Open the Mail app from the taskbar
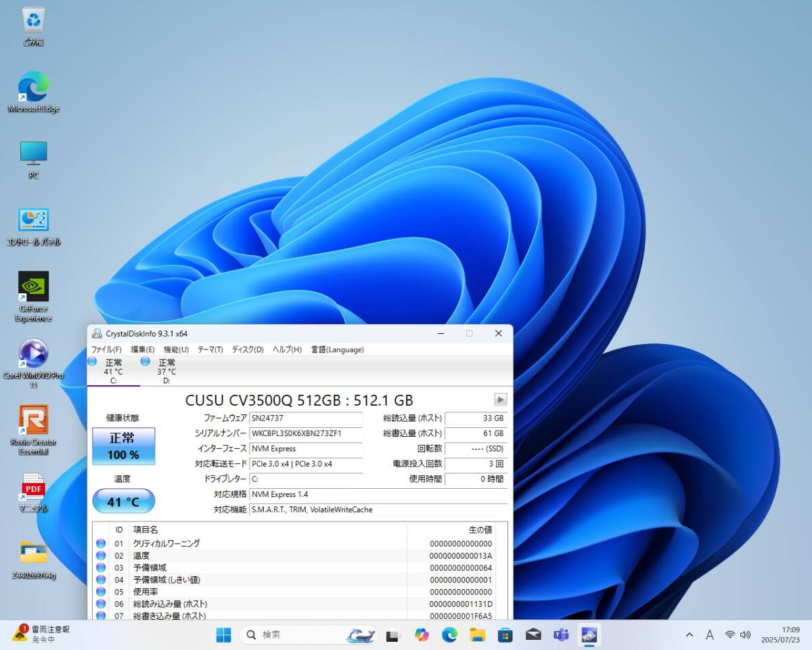812x650 pixels. click(533, 635)
